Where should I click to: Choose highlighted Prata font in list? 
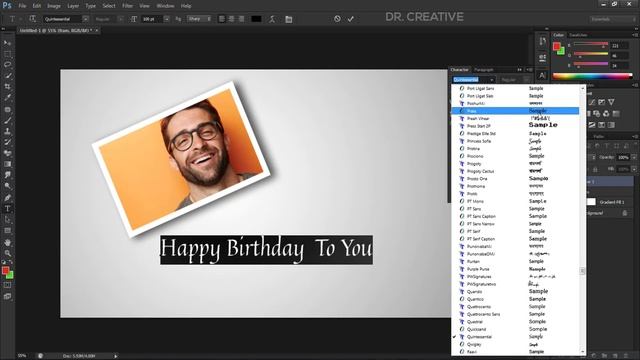tap(515, 111)
